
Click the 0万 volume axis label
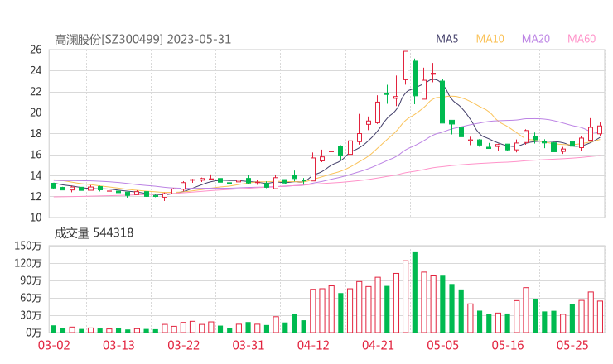34,333
